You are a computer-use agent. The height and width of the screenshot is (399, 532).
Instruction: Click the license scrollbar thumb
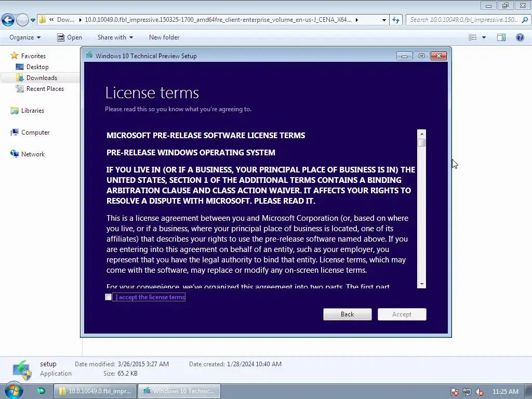[422, 142]
